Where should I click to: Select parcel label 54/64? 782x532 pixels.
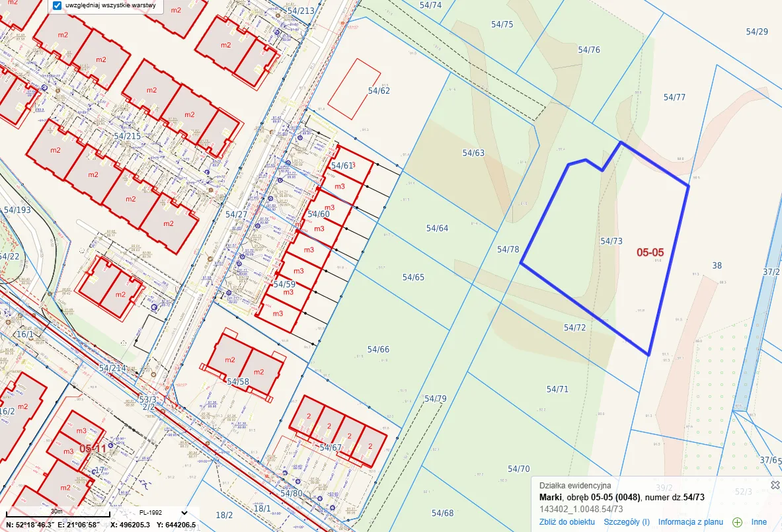tap(437, 229)
